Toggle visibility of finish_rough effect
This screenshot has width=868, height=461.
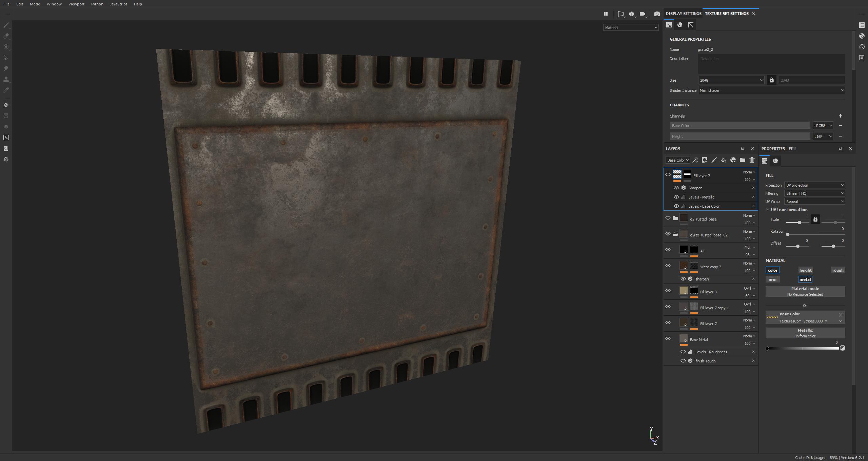pos(683,361)
